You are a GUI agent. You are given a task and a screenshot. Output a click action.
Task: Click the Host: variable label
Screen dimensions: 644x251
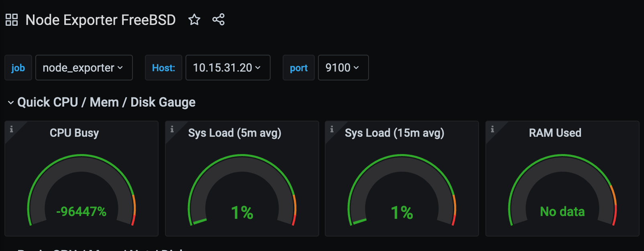click(x=163, y=68)
